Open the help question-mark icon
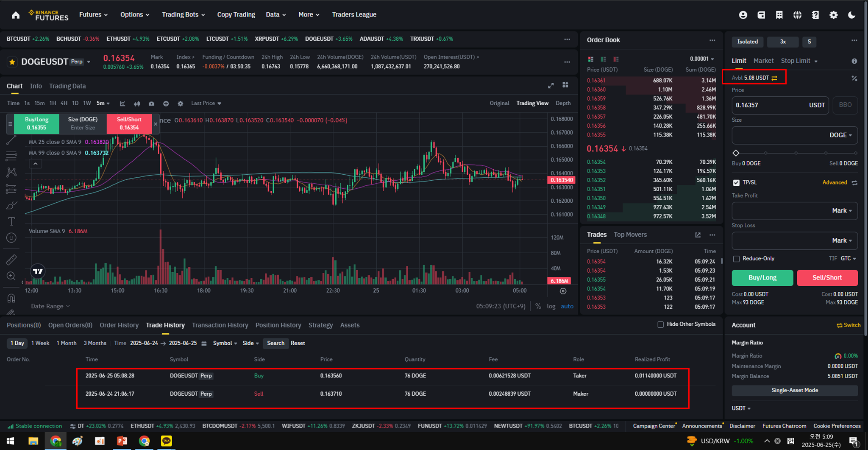The image size is (868, 450). pyautogui.click(x=815, y=15)
